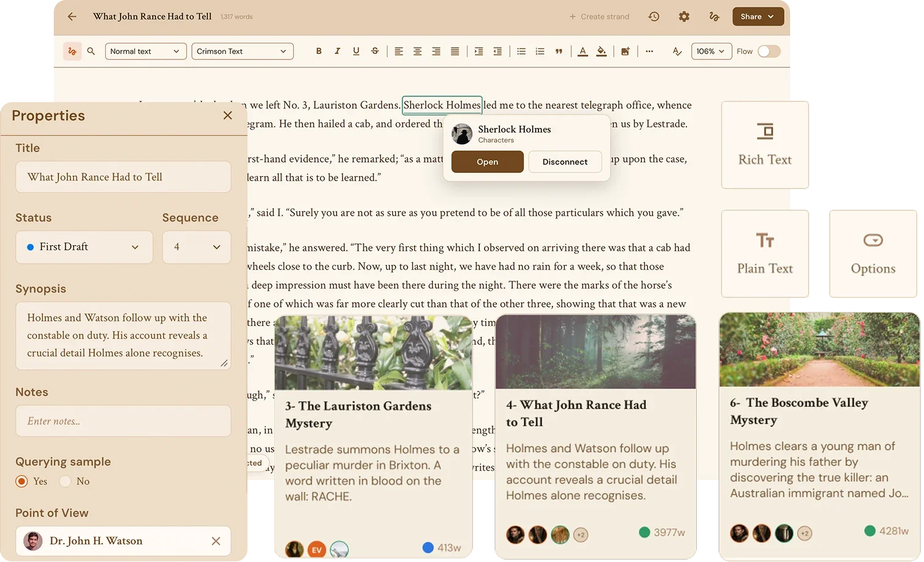This screenshot has height=562, width=924.
Task: Toggle underline formatting
Action: 356,51
